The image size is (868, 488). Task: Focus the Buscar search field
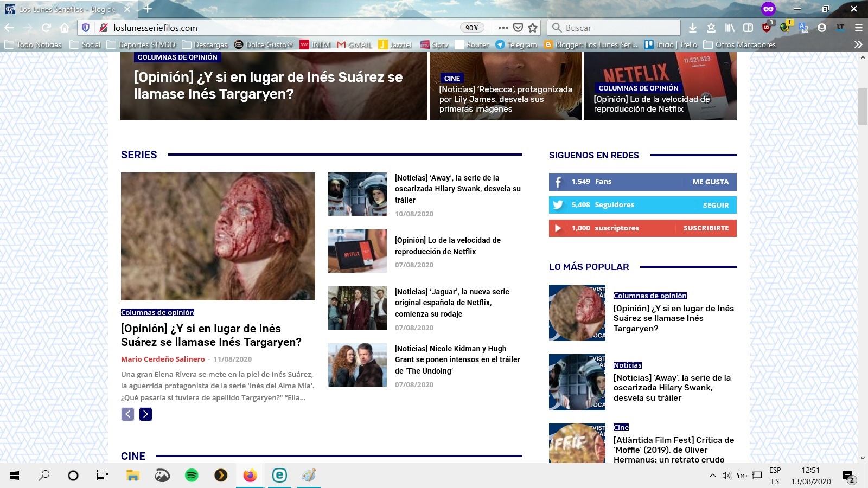pos(614,28)
